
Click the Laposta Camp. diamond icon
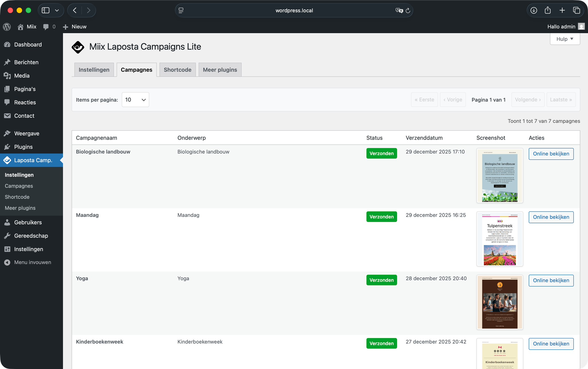[x=7, y=160]
